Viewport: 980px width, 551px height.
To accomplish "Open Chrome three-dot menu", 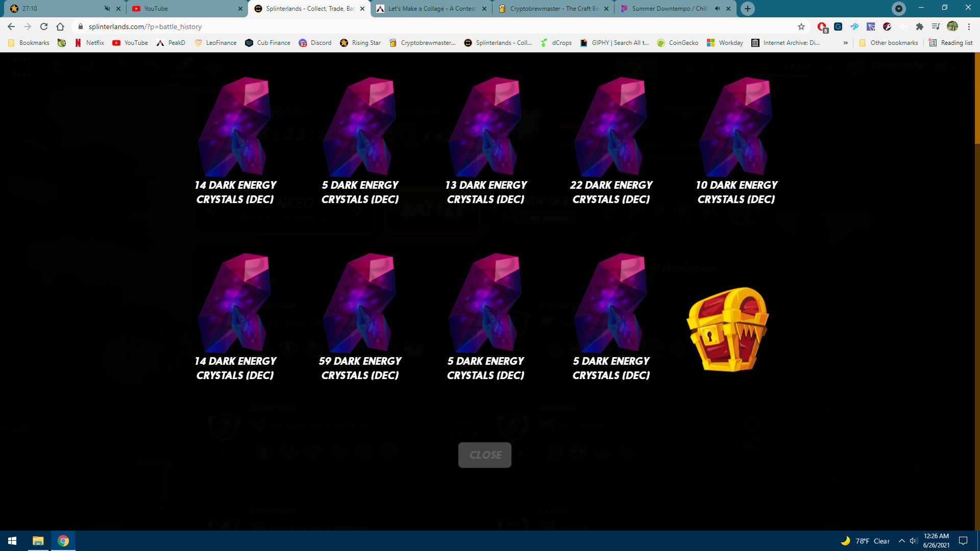I will tap(969, 27).
